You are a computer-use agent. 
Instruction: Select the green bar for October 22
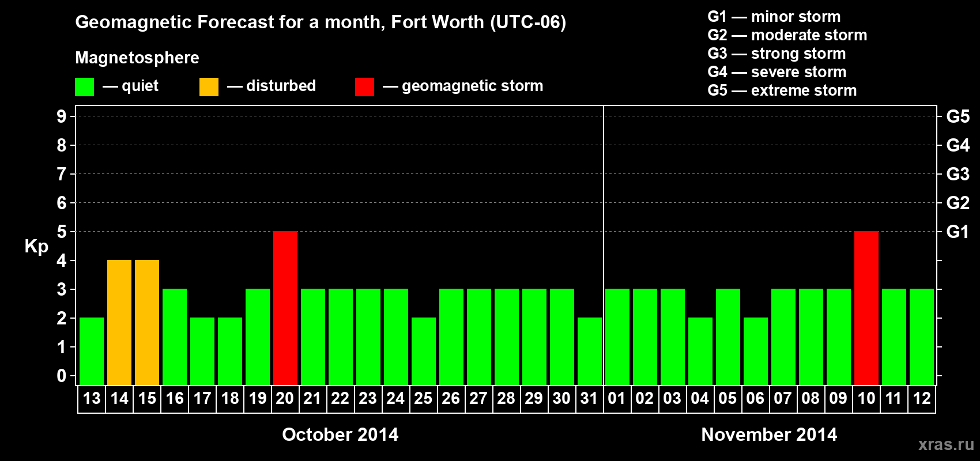click(x=341, y=337)
